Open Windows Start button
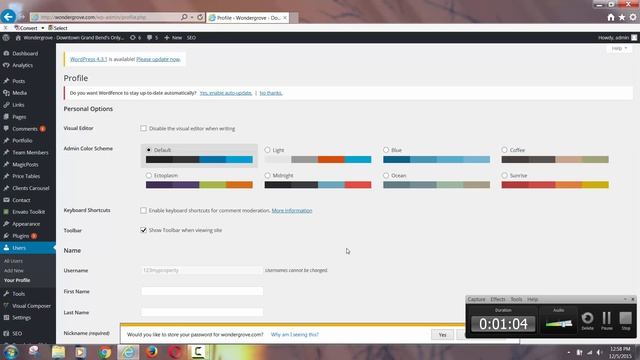Screen dimensions: 640x360 click(10, 352)
